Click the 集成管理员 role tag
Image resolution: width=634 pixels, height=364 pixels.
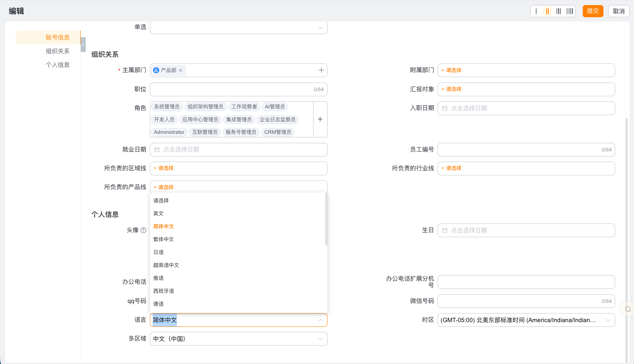pos(239,120)
